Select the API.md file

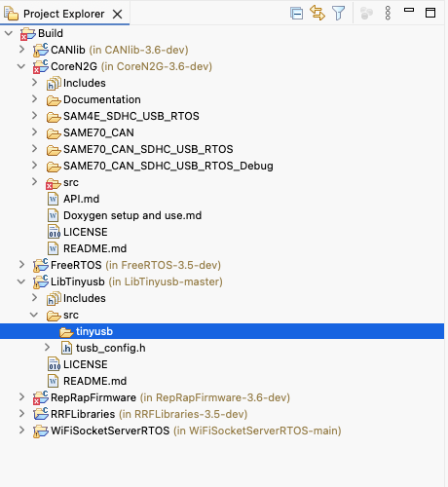pyautogui.click(x=82, y=199)
